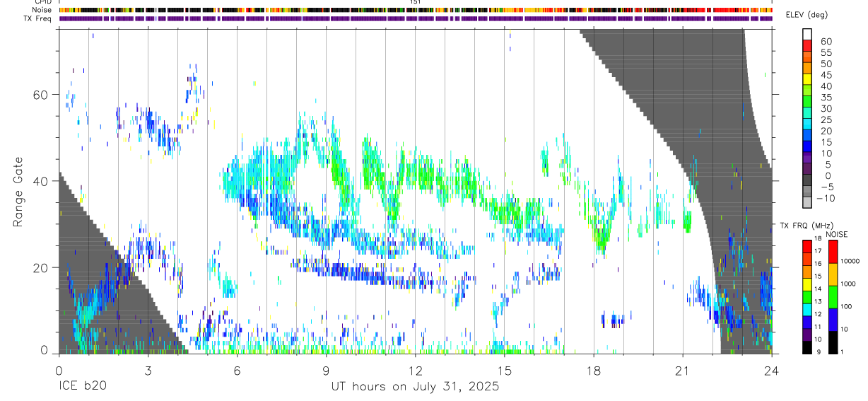Click the "UT hours on July 31, 2025" title

(x=415, y=387)
